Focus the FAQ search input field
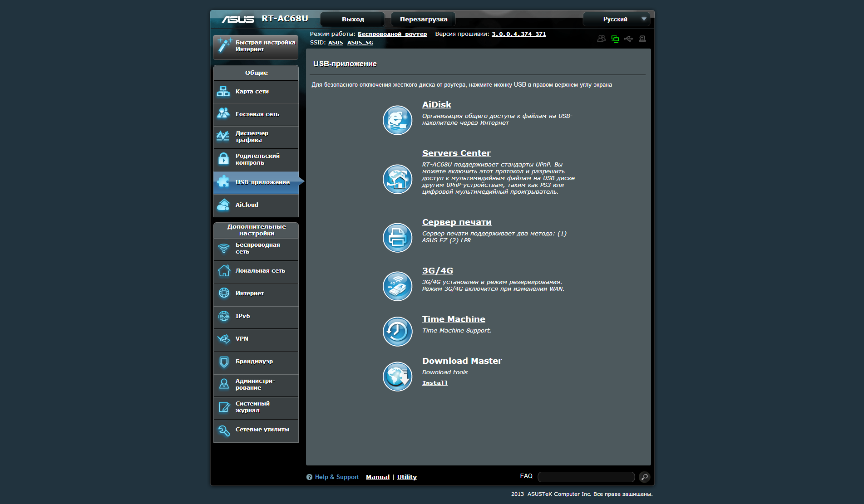 (x=586, y=477)
